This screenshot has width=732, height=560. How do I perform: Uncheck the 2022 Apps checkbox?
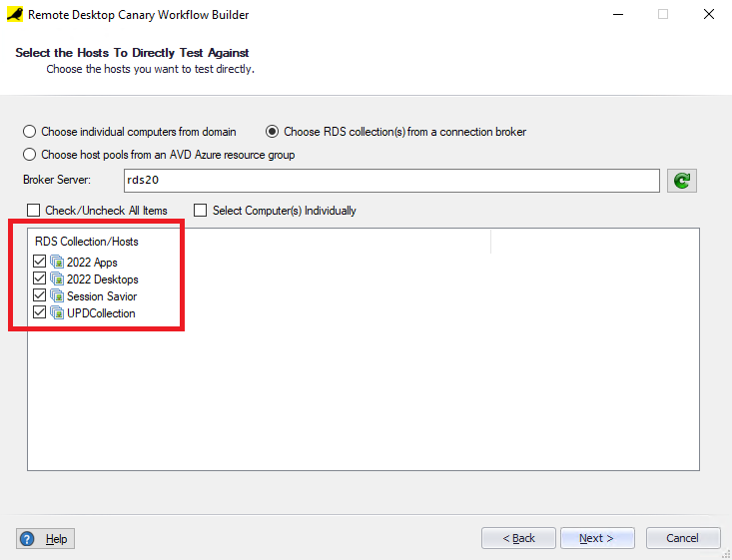click(39, 262)
